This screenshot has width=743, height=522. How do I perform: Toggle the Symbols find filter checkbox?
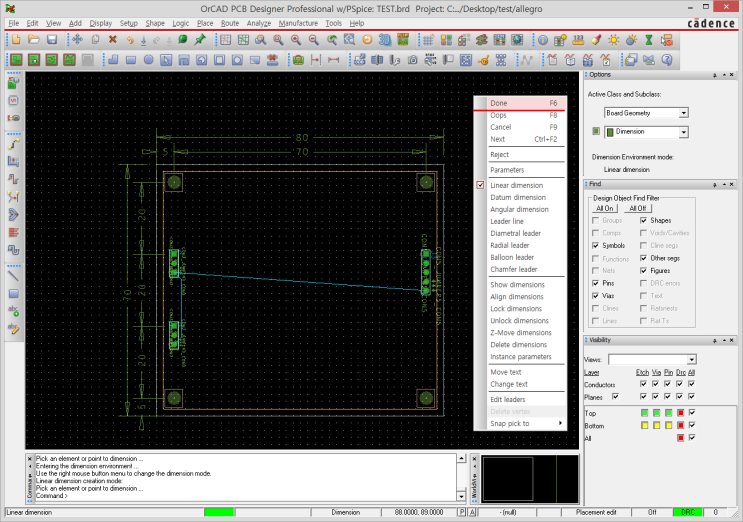coord(595,245)
